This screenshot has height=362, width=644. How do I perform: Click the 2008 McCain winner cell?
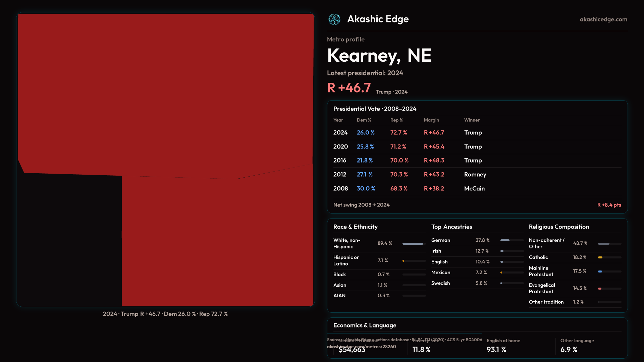[474, 189]
